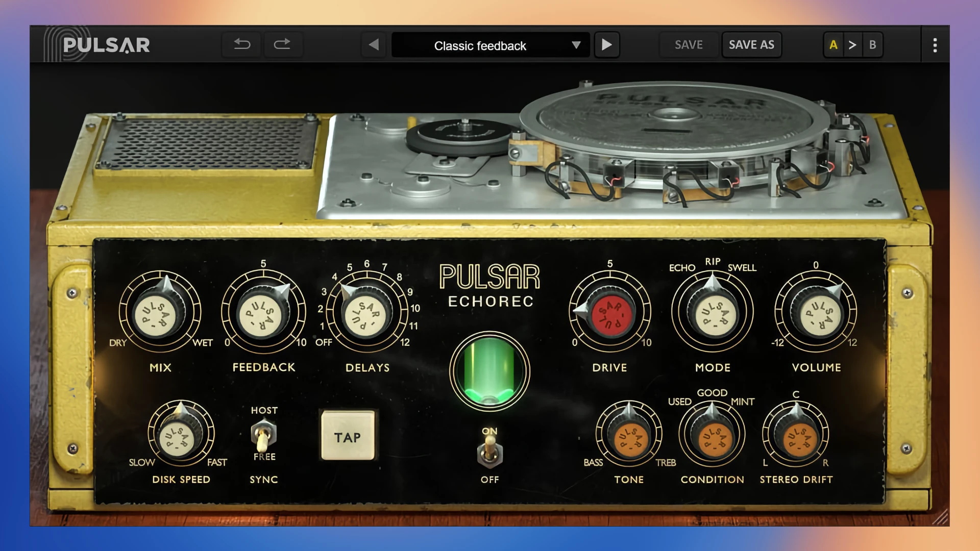Click the window resize grip corner

[941, 517]
